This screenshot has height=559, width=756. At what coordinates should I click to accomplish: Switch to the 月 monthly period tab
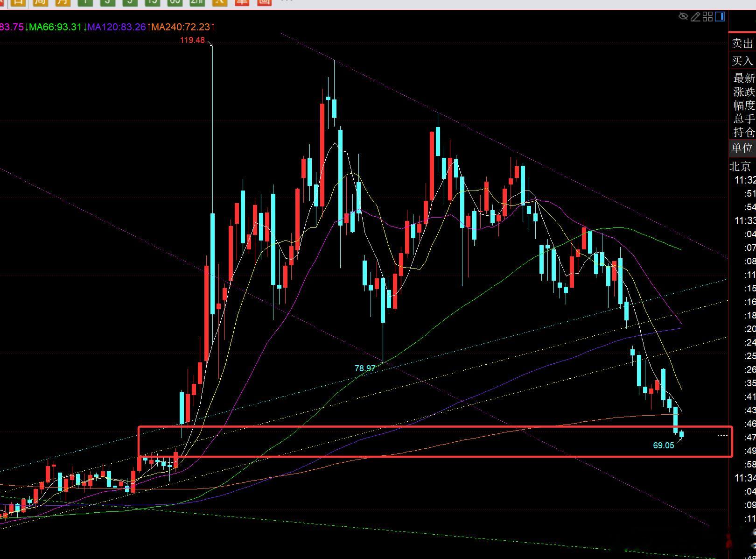[63, 2]
